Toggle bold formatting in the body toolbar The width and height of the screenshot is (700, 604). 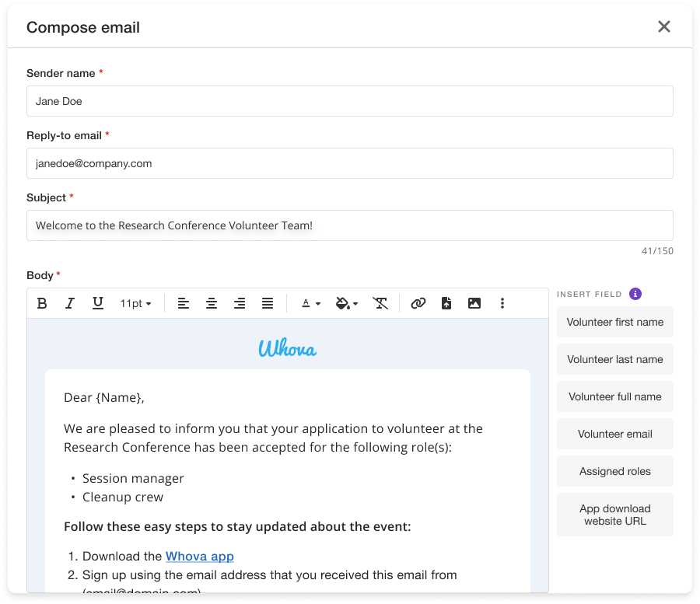43,303
